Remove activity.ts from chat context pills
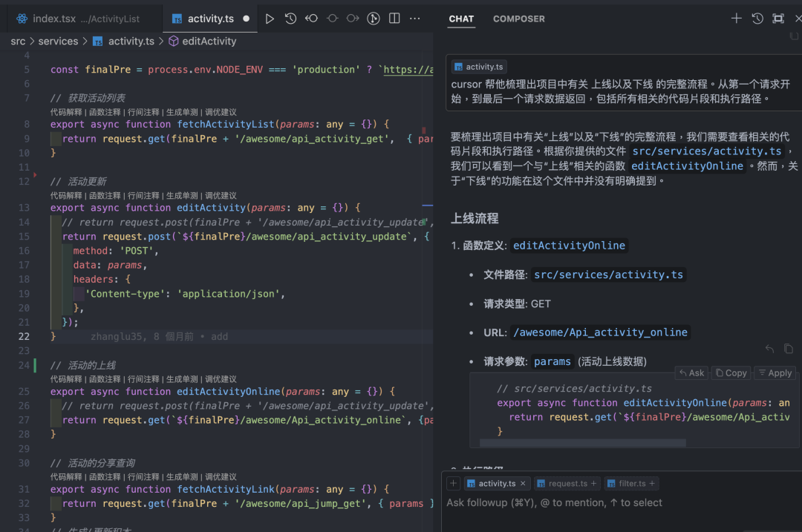The height and width of the screenshot is (532, 802). pos(523,484)
